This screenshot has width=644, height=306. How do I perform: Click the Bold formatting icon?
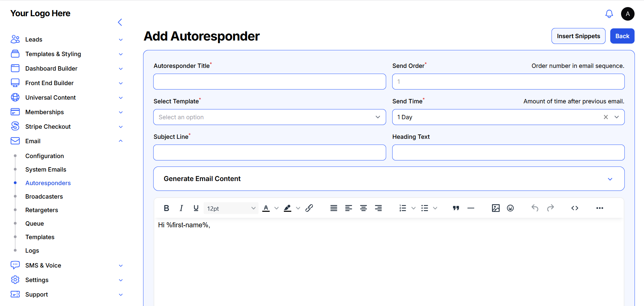tap(166, 208)
